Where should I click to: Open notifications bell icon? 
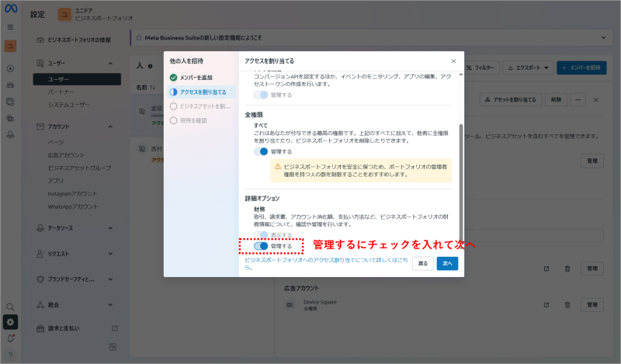coord(11,338)
